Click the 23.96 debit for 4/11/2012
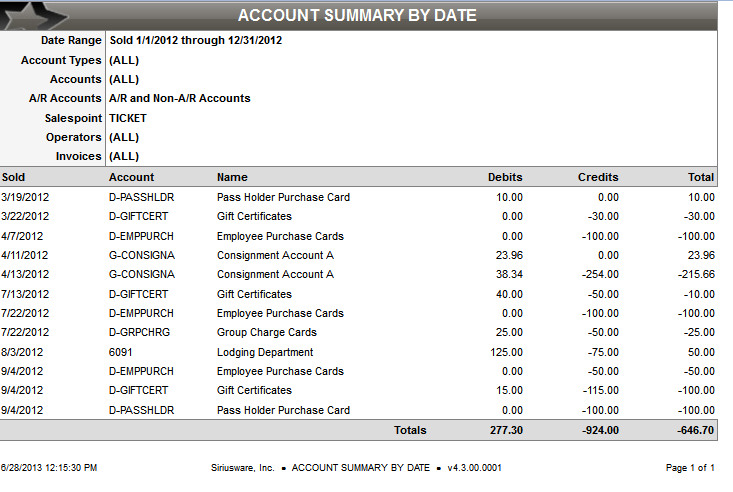 (x=509, y=255)
